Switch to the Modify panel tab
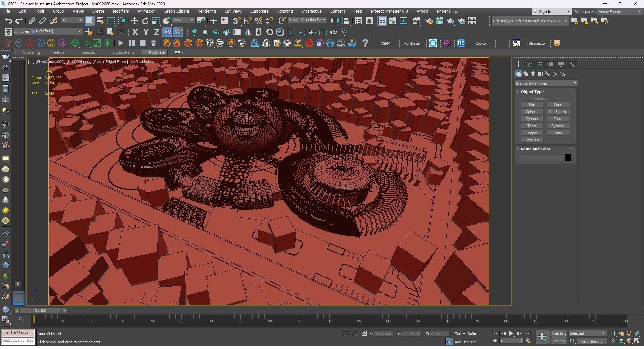The height and width of the screenshot is (349, 644). tap(529, 64)
